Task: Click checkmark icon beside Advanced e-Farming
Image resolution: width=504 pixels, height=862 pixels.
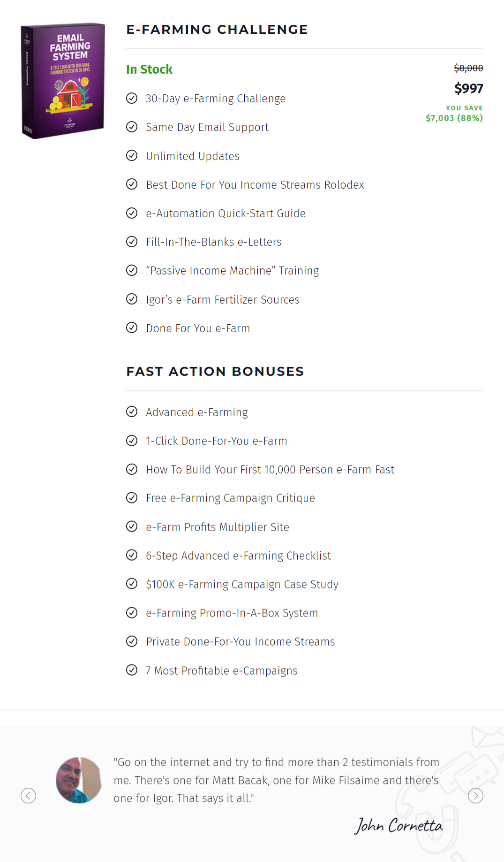Action: tap(132, 412)
